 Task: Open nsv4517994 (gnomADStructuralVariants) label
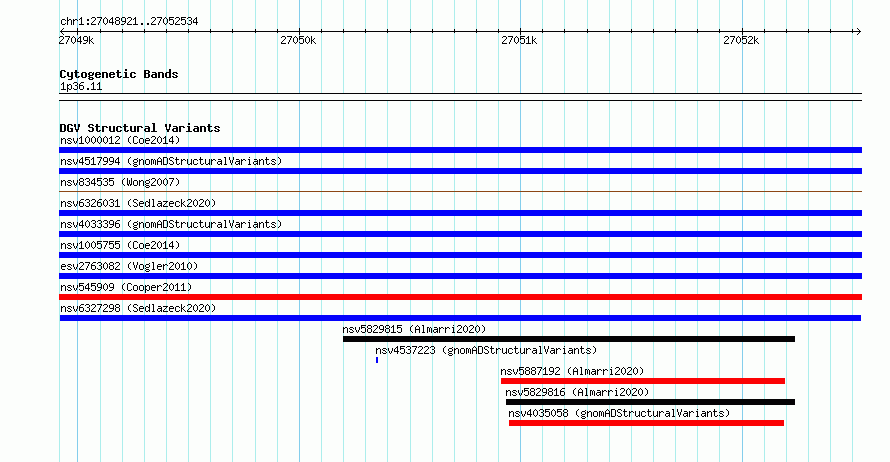point(171,161)
